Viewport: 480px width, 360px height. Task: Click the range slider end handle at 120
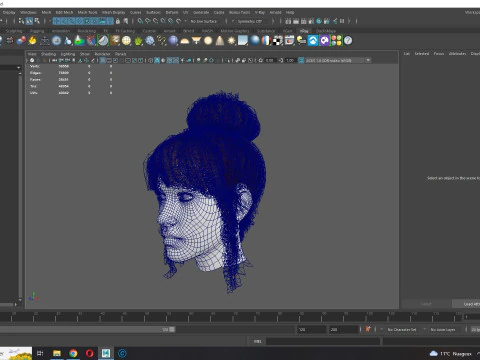coord(172,329)
